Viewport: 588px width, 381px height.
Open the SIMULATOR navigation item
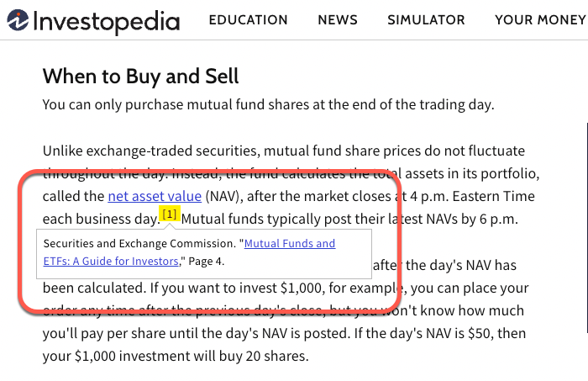coord(426,20)
